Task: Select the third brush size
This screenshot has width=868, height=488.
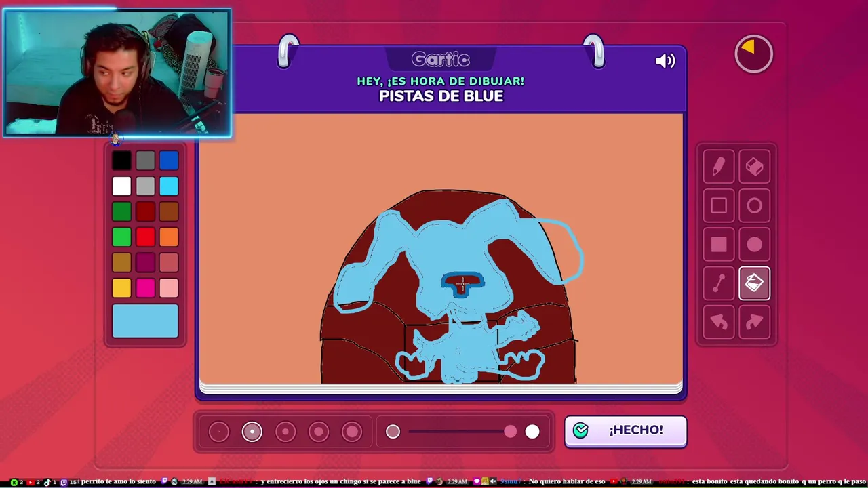Action: pyautogui.click(x=285, y=432)
